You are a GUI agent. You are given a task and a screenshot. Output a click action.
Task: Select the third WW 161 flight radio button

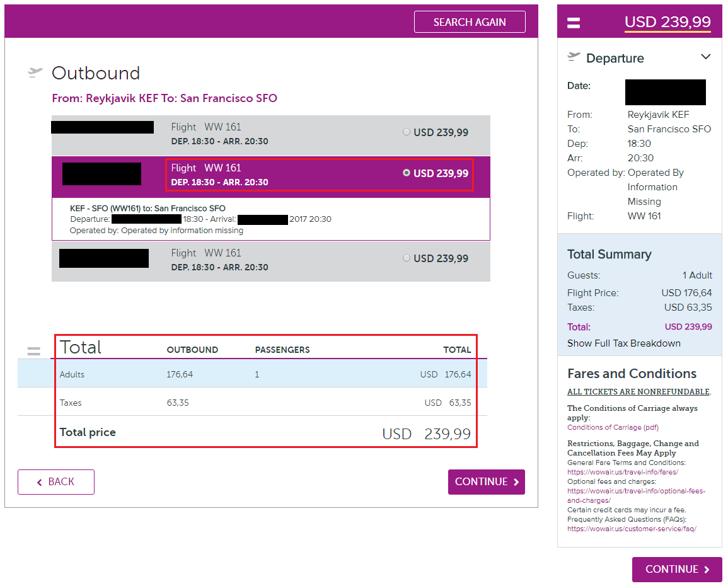[407, 258]
